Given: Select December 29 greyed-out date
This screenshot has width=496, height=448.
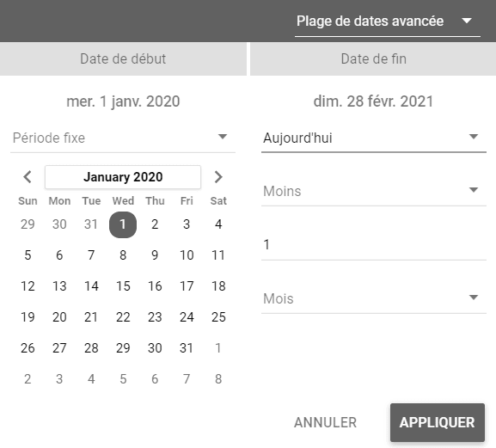Looking at the screenshot, I should click(x=28, y=224).
